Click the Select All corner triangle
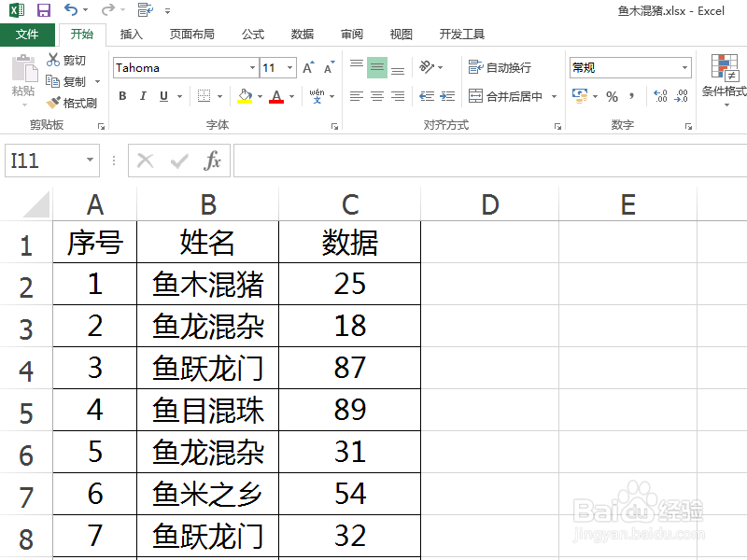The image size is (747, 560). click(35, 203)
